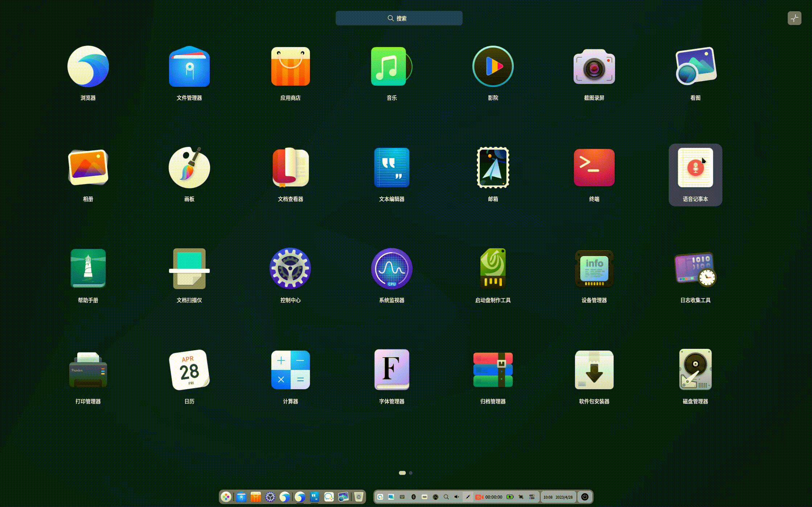Launch 画板 drawing app
This screenshot has height=507, width=812.
(x=189, y=168)
